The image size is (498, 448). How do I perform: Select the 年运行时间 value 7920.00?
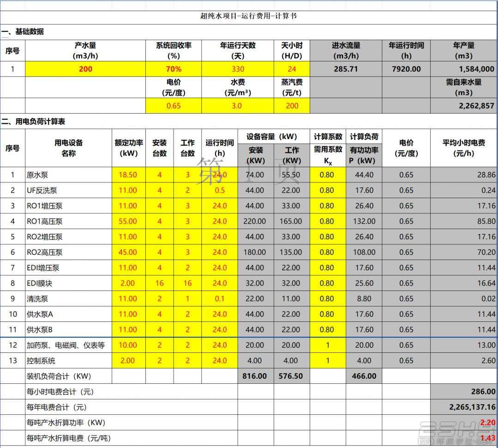pos(406,69)
